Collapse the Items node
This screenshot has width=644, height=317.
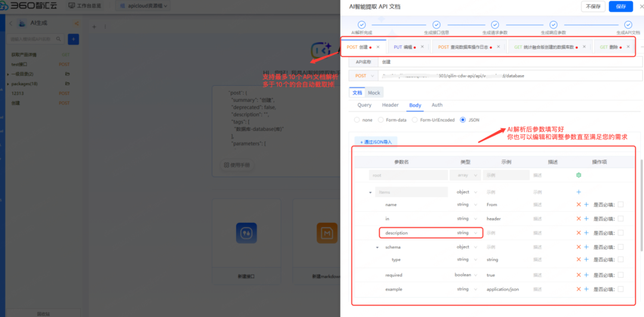tap(370, 192)
